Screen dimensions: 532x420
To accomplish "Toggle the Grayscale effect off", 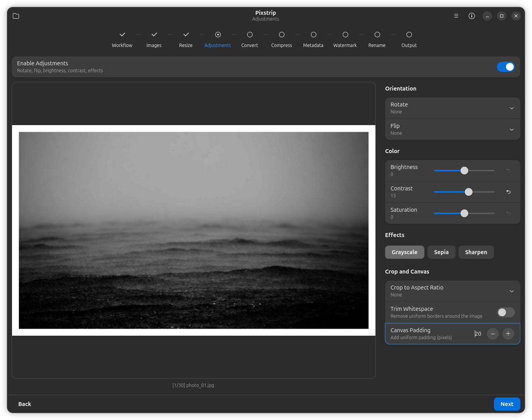I will tap(405, 252).
